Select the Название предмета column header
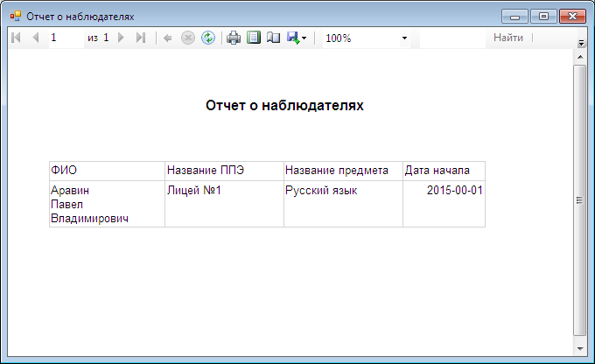 click(x=343, y=171)
